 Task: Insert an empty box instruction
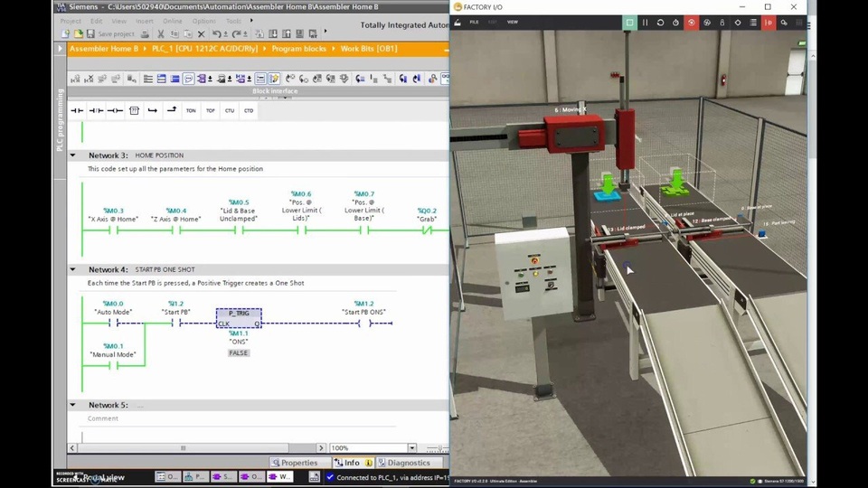(x=134, y=110)
